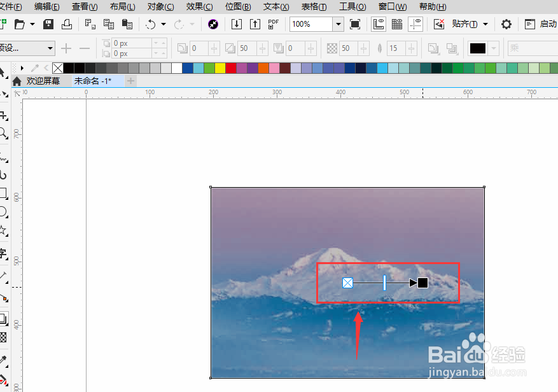Open the 窗口(W) menu
This screenshot has width=558, height=392.
(393, 6)
